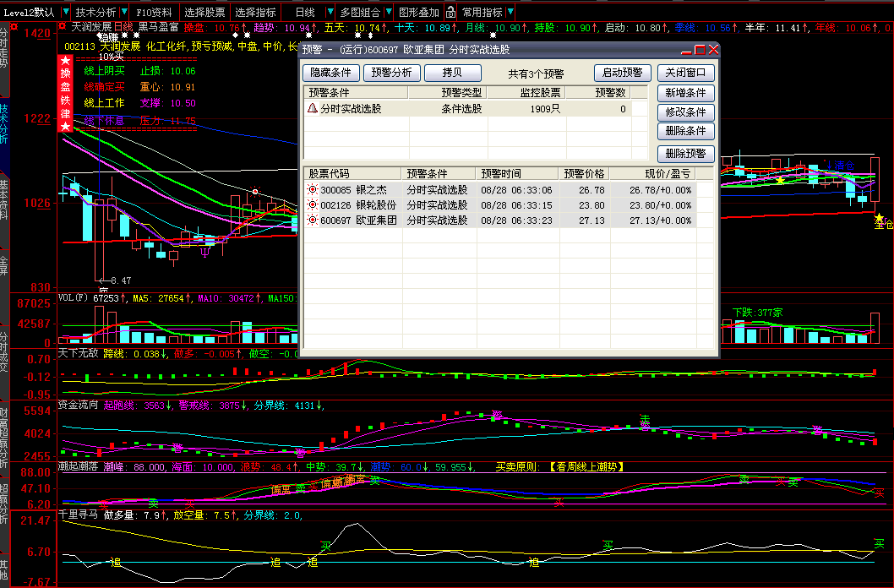Click the 新增条件 button
This screenshot has height=588, width=894.
point(686,93)
